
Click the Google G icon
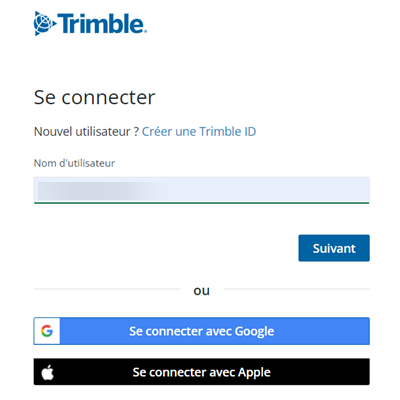[47, 331]
